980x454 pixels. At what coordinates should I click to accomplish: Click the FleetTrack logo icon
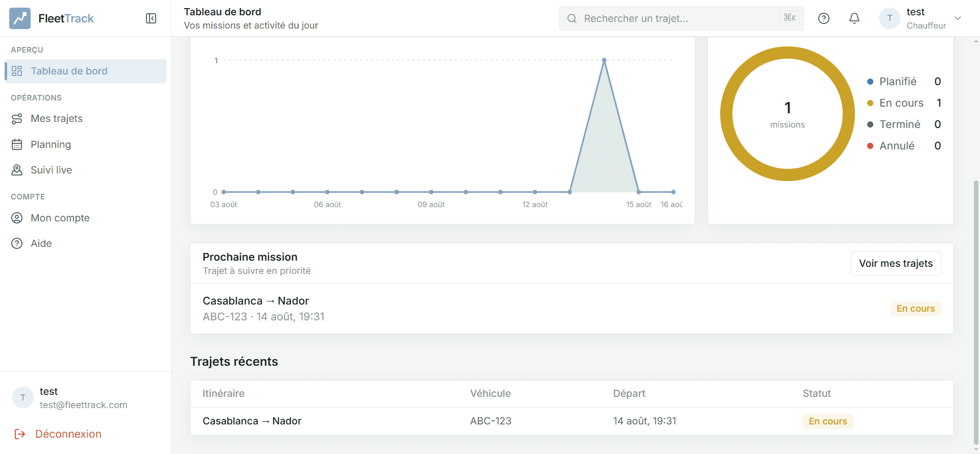pos(20,18)
